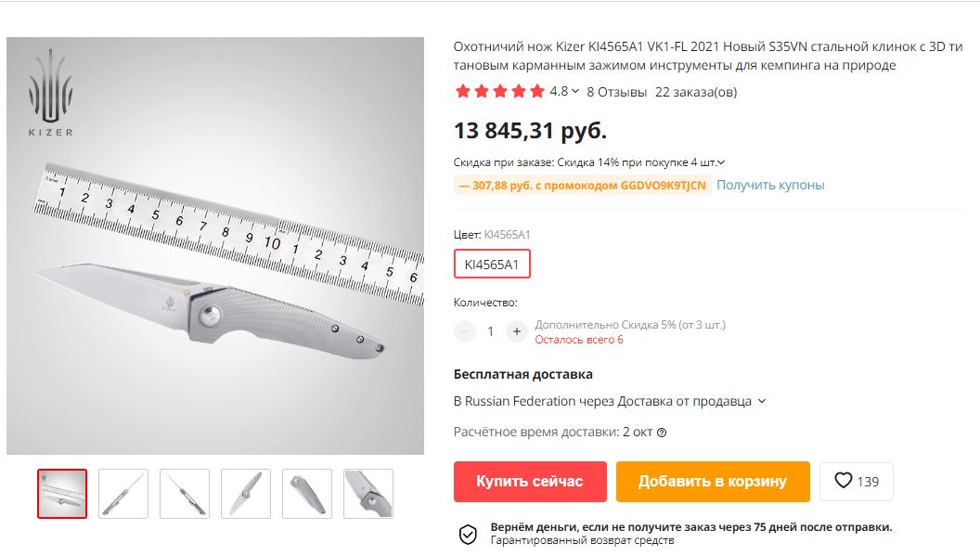This screenshot has height=556, width=980.
Task: Expand the 4.8 rating breakdown chevron
Action: click(x=575, y=91)
